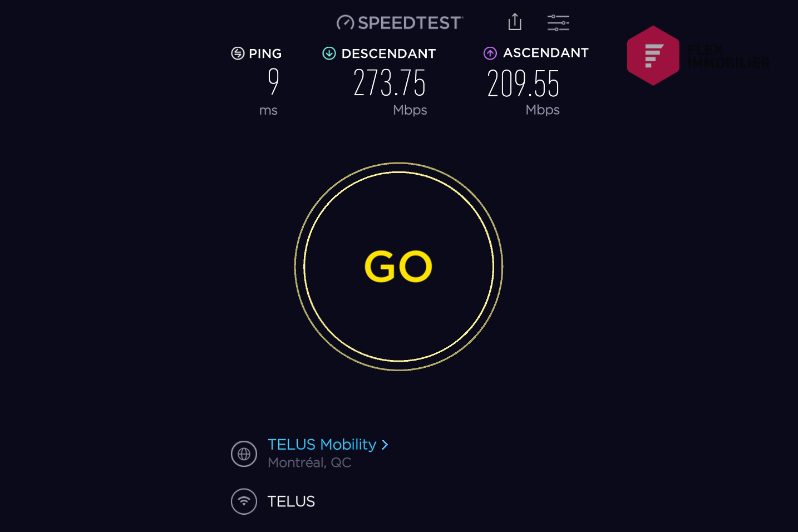798x532 pixels.
Task: Click the DESCENDANT label
Action: point(388,53)
